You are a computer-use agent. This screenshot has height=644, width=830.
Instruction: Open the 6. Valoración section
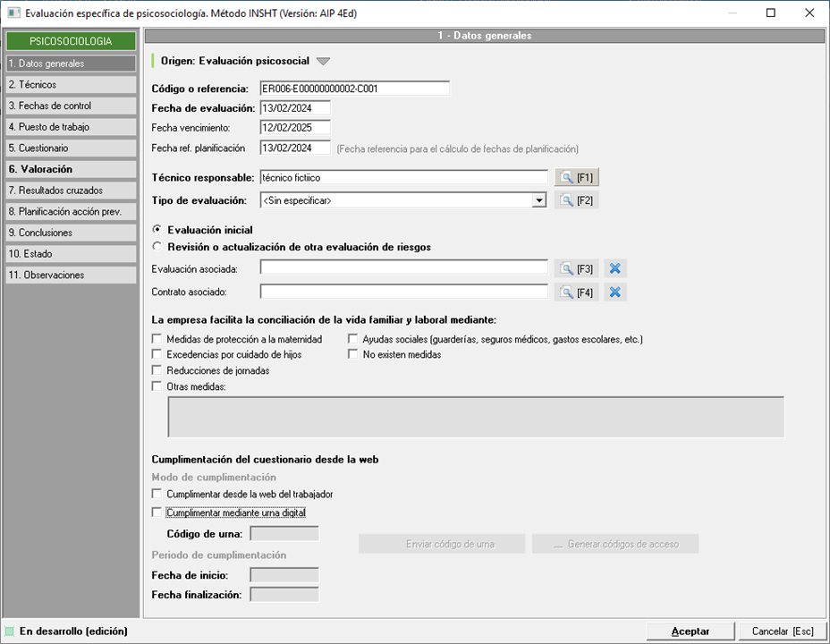pyautogui.click(x=70, y=169)
